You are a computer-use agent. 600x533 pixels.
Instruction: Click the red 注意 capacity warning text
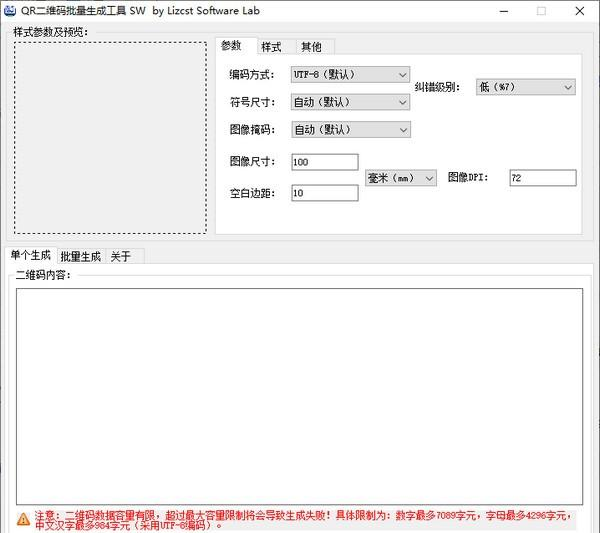click(x=302, y=520)
